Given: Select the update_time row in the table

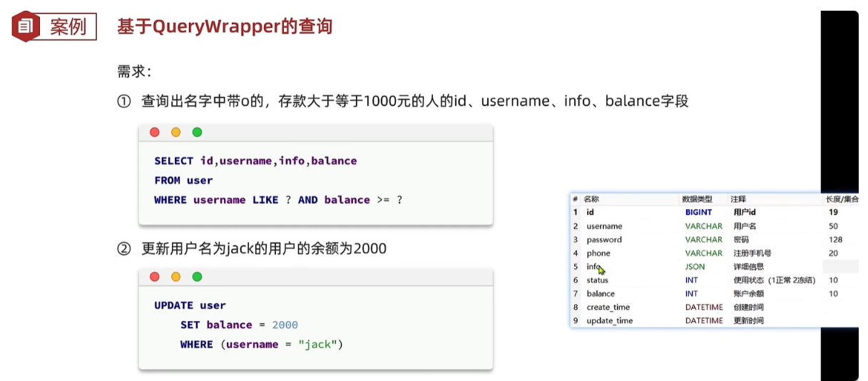Looking at the screenshot, I should pos(609,321).
